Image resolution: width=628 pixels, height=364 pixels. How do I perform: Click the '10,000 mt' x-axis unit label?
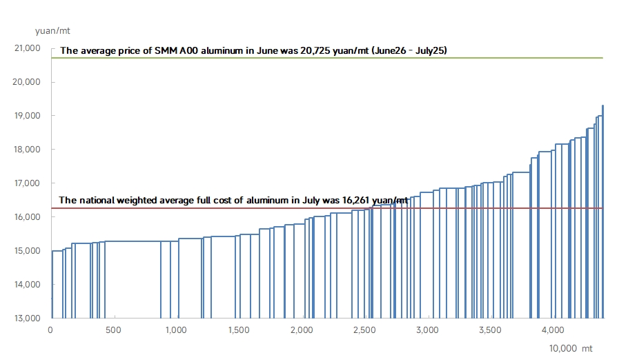point(571,348)
